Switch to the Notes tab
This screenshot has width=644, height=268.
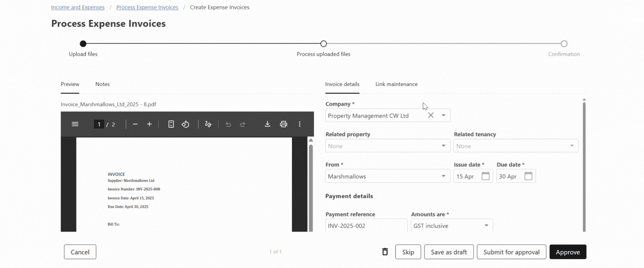[102, 84]
